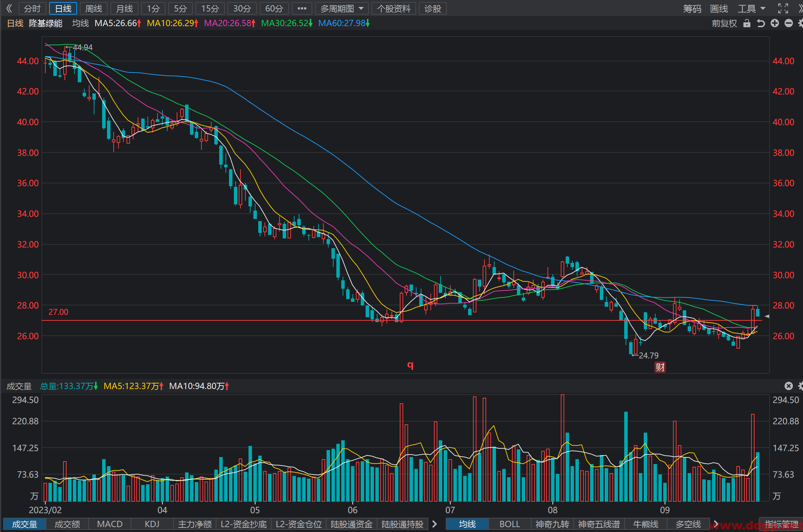
Task: Enter fullscreen via expand arrows icon
Action: [x=783, y=8]
